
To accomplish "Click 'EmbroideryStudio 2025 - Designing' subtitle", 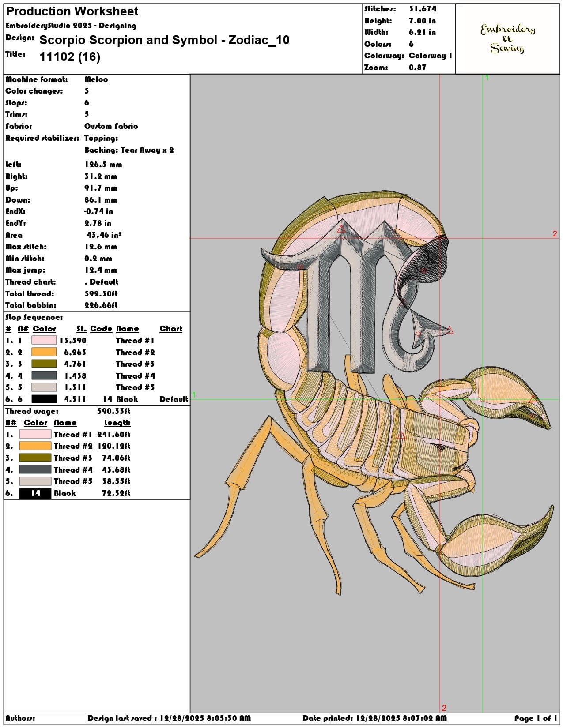I will coord(71,26).
